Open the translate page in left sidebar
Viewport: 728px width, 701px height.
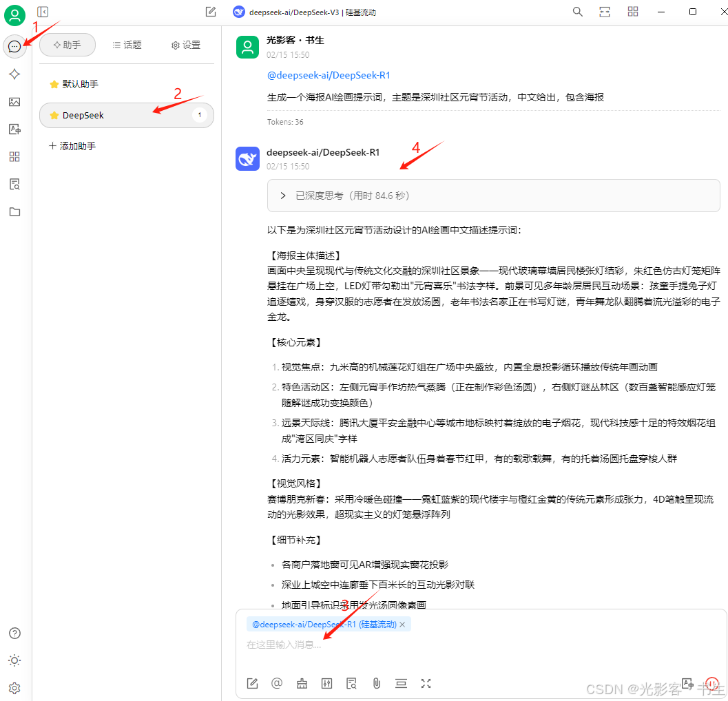tap(14, 129)
